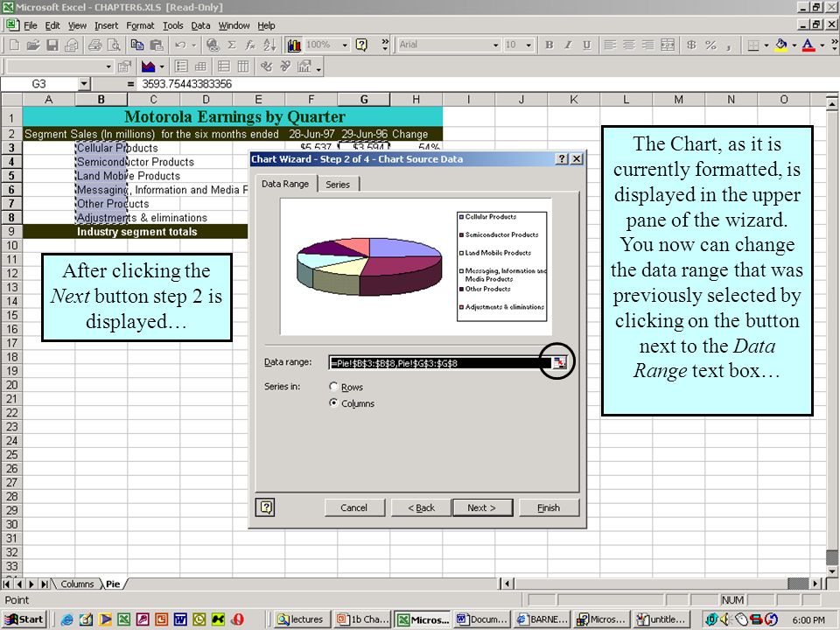The width and height of the screenshot is (840, 630).
Task: Insert a hyperlink using the globe icon
Action: click(x=213, y=45)
